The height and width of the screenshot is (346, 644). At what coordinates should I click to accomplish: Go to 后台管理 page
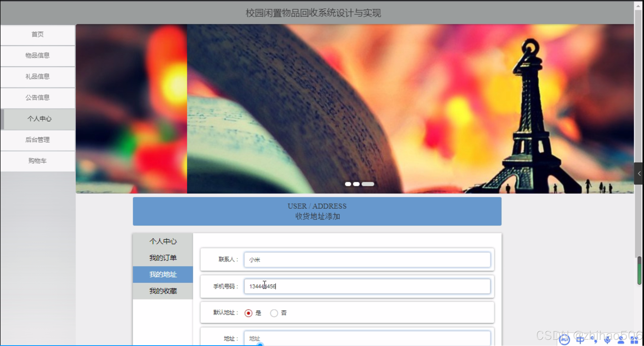click(38, 140)
